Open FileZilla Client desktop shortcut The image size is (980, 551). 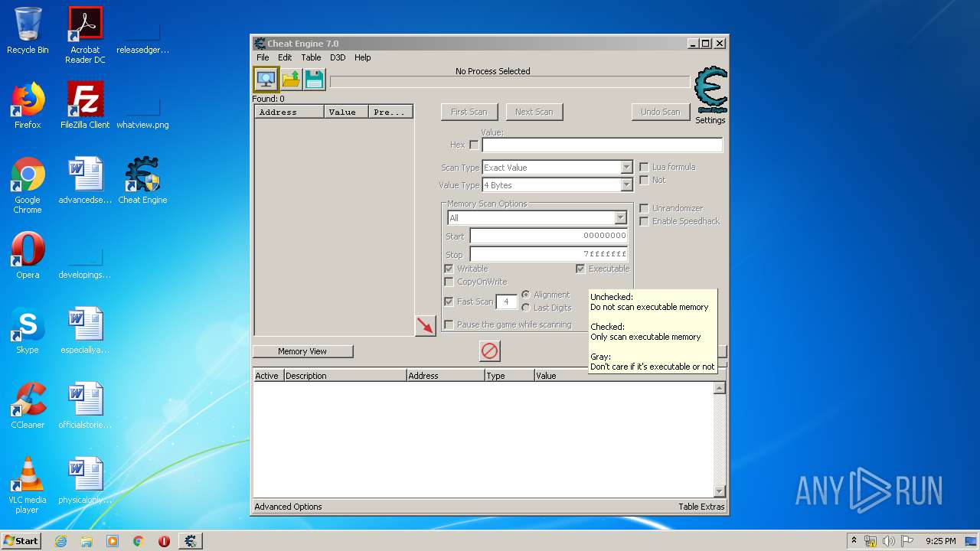point(85,106)
